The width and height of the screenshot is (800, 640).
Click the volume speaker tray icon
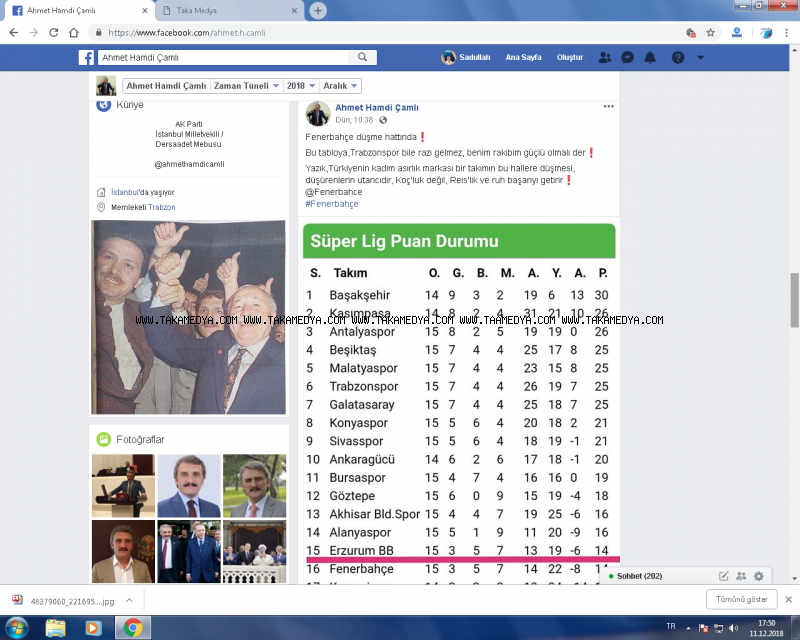point(734,628)
